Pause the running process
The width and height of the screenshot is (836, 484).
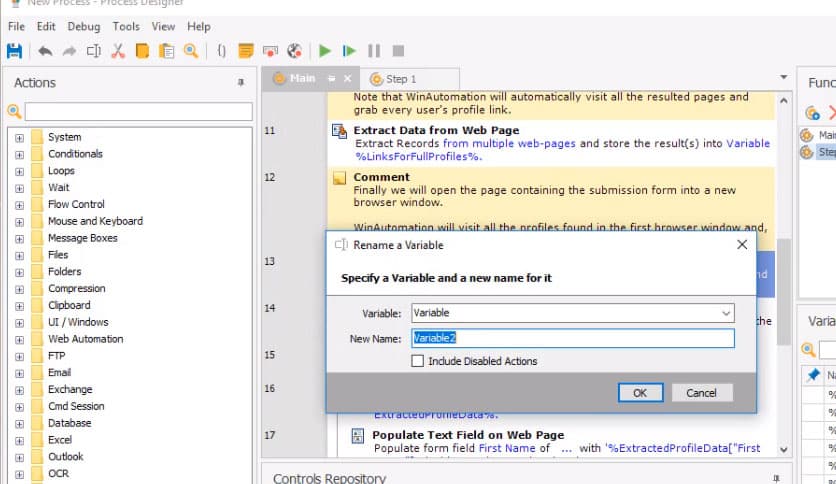374,51
